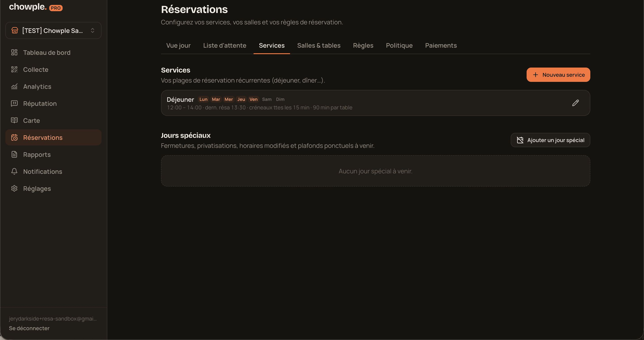The image size is (644, 340).
Task: Click the Se déconnecter link
Action: coord(29,328)
